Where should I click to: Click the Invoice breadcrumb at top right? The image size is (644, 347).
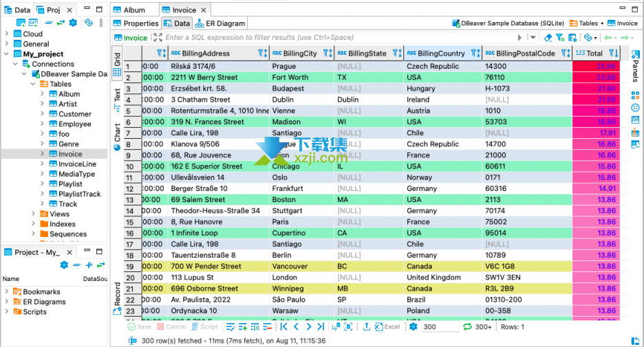(x=623, y=23)
